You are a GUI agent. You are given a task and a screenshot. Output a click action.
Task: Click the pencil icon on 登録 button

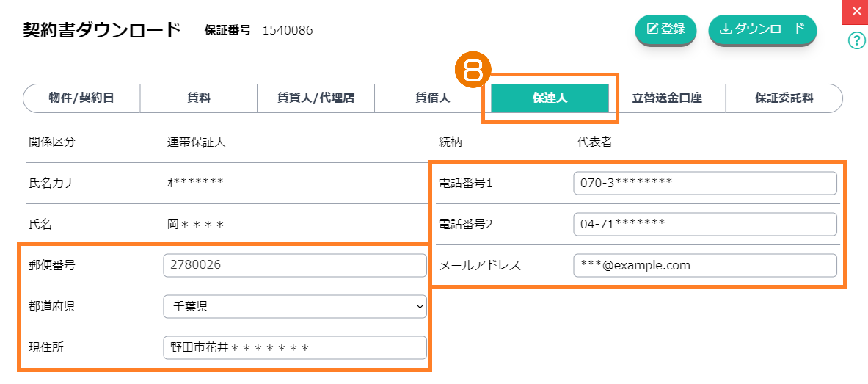(x=652, y=29)
